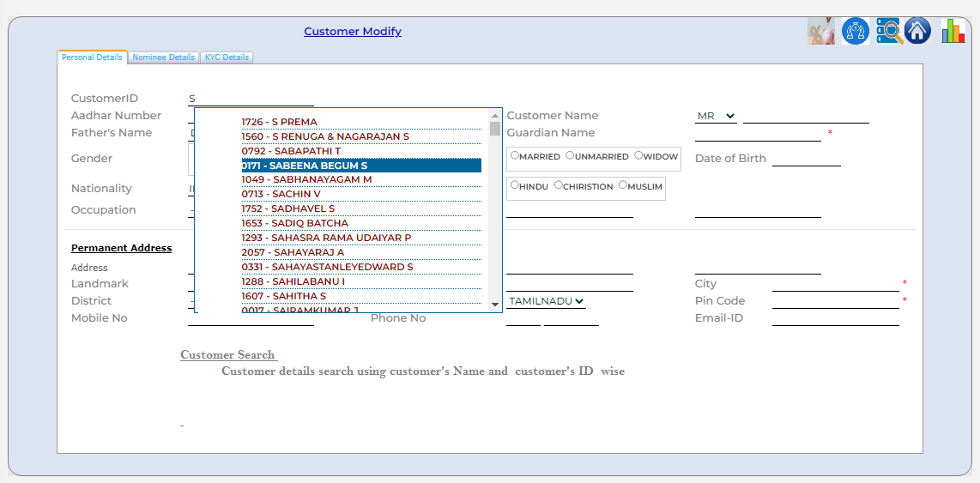Screen dimensions: 980x483
Task: Choose the MUSLIM religion option
Action: [x=622, y=185]
